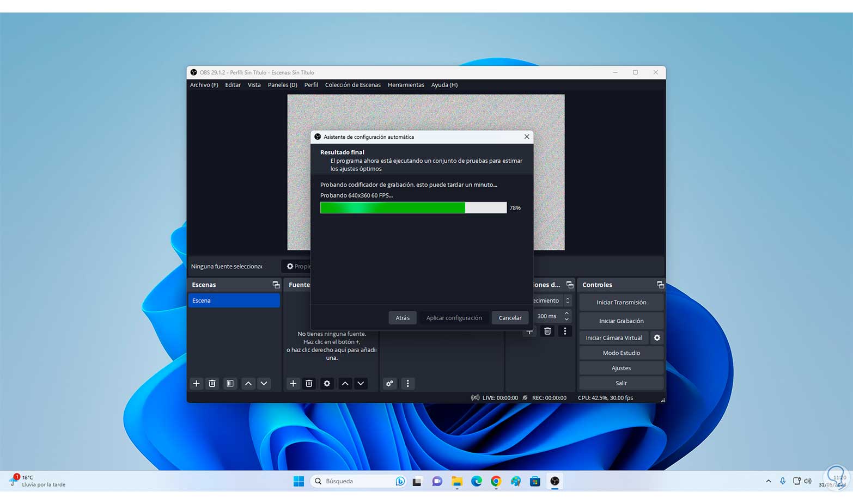Click Aplicar configuración in the wizard
The height and width of the screenshot is (504, 853).
click(x=454, y=318)
